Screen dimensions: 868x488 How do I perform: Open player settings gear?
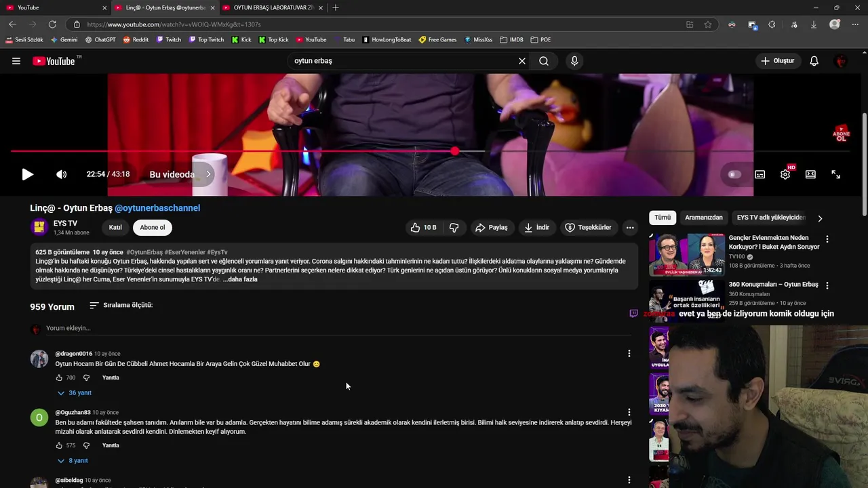coord(785,174)
